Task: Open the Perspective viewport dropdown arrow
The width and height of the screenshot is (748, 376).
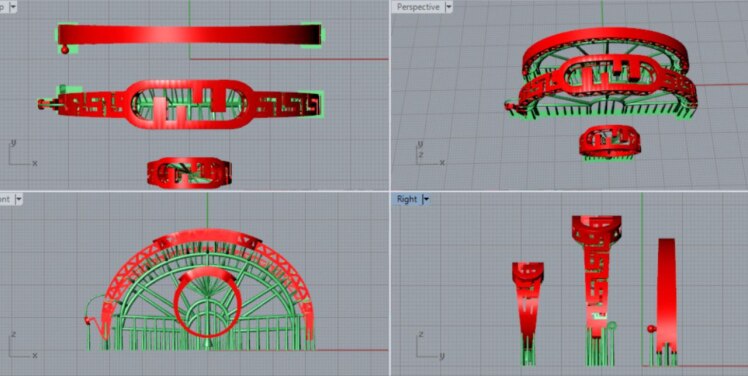Action: [x=448, y=7]
